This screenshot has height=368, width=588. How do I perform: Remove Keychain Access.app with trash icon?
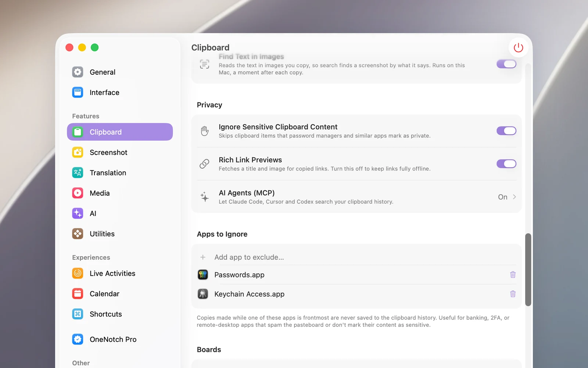pos(513,294)
